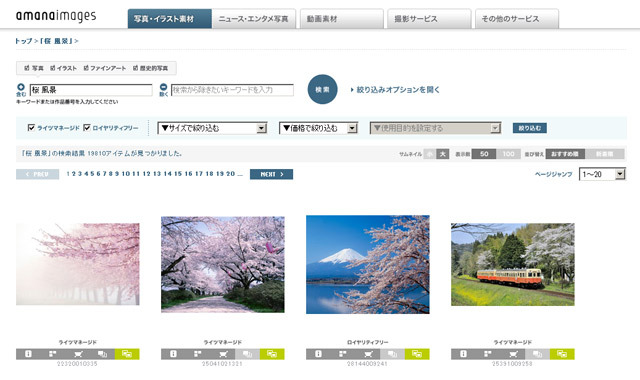The width and height of the screenshot is (640, 380).
Task: Add Mt. Fuji item 28144009241 to cart
Action: [x=368, y=354]
